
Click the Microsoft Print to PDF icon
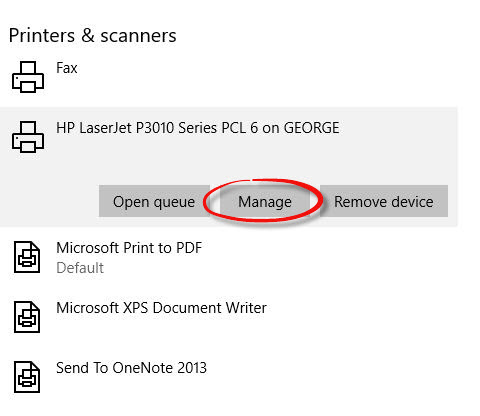[27, 257]
